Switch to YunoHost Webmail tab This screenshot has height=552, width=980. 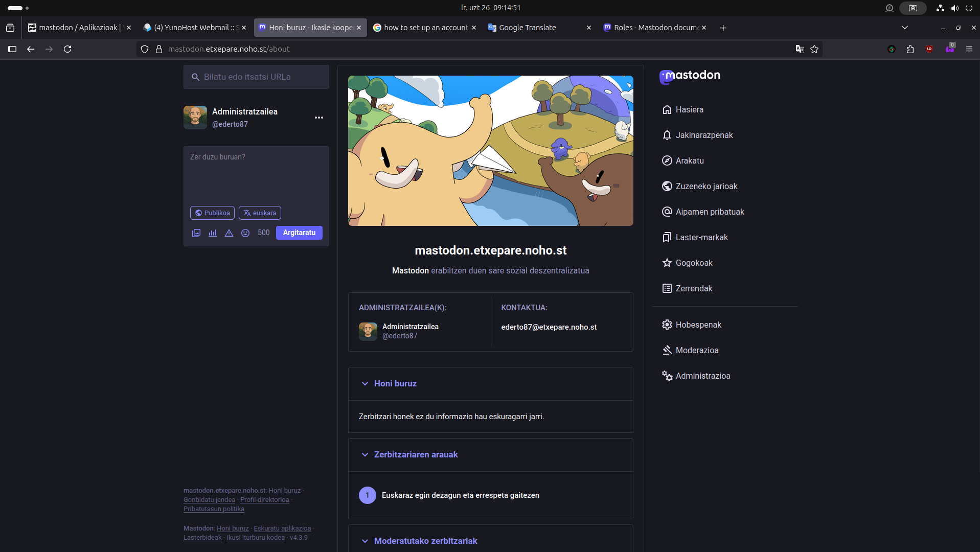194,28
